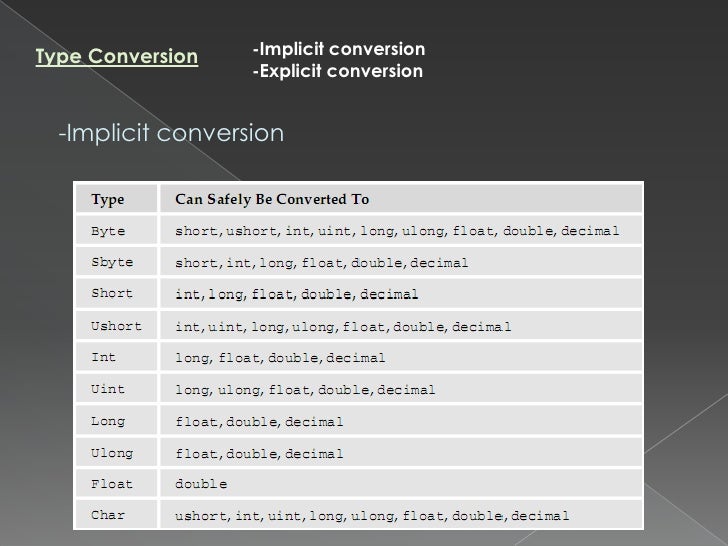728x546 pixels.
Task: Click the Float row's double conversion cell
Action: [x=401, y=484]
